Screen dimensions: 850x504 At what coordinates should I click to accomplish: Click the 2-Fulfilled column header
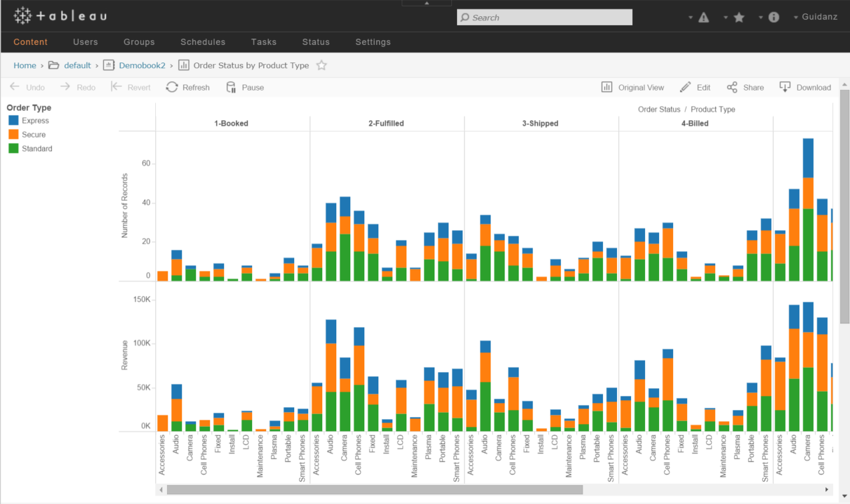tap(386, 124)
